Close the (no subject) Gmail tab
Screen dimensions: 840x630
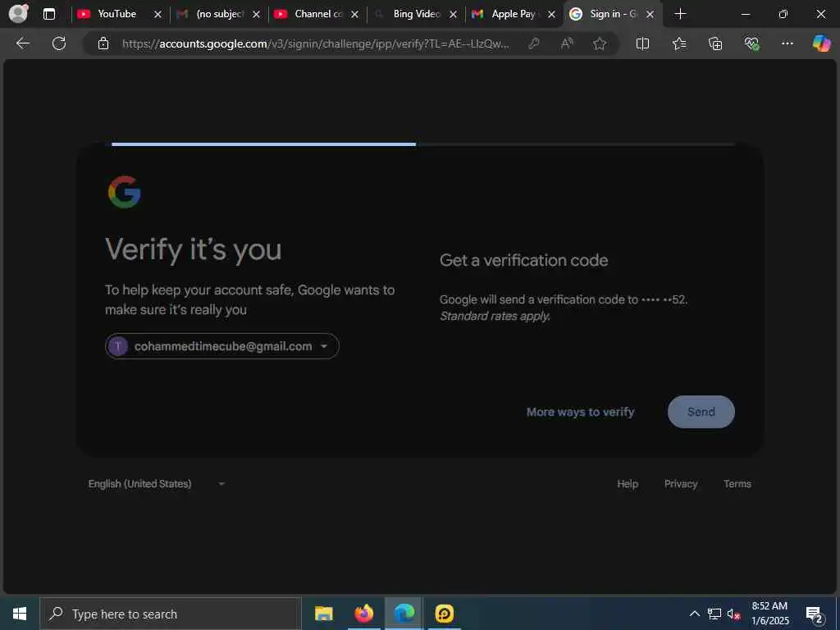pyautogui.click(x=256, y=15)
